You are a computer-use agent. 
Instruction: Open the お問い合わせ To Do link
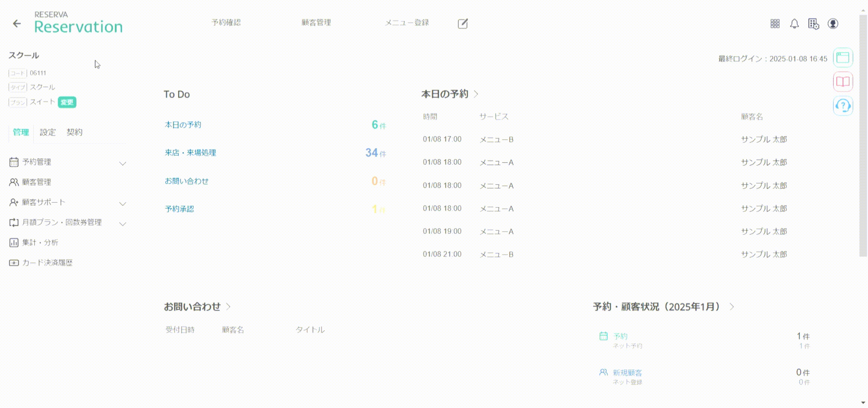pos(187,181)
